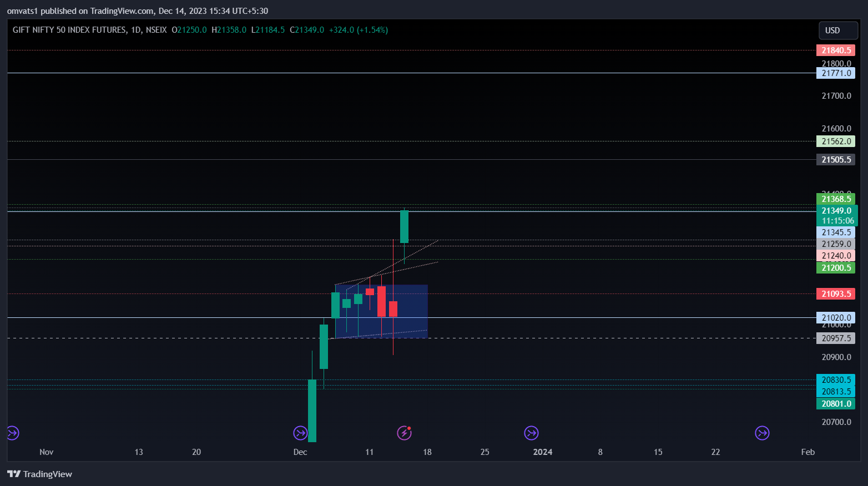Select the 20830.5 cyan price label
868x486 pixels.
(x=836, y=380)
